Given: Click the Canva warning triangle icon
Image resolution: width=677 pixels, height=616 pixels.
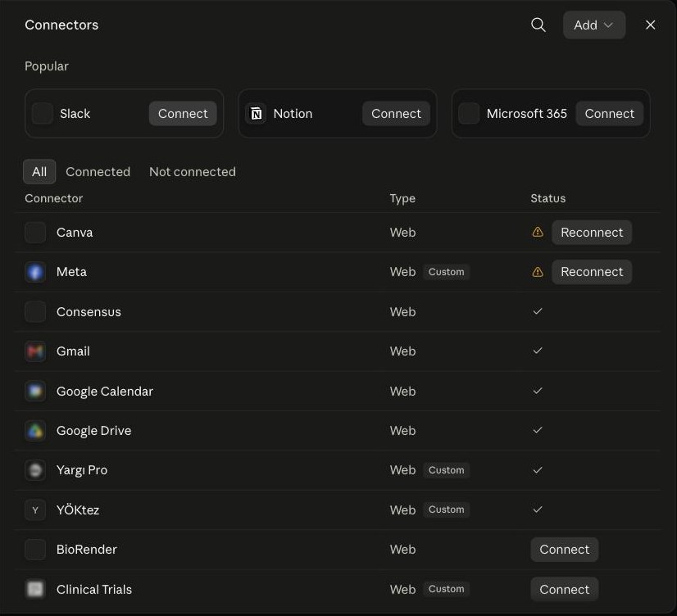Looking at the screenshot, I should tap(538, 232).
